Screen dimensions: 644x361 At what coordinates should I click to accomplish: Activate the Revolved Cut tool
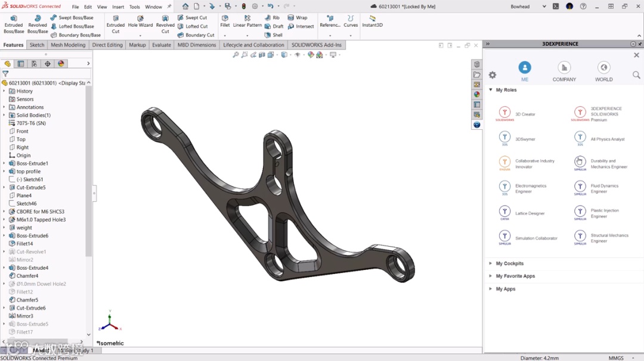[165, 24]
